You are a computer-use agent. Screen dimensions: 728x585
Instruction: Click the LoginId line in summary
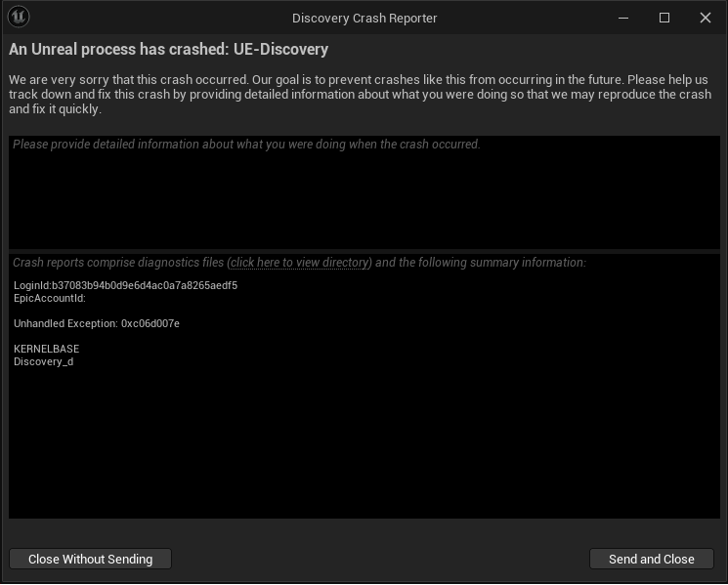[125, 286]
